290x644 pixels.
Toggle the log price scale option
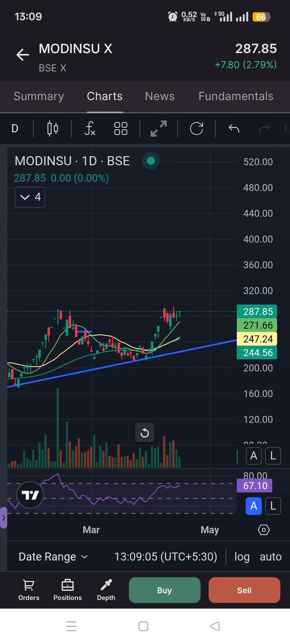242,557
